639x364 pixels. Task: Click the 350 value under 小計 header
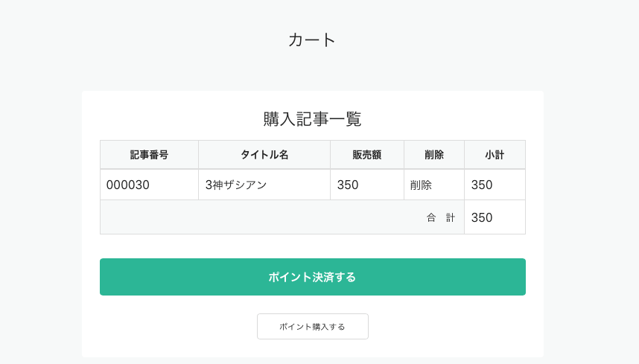tap(482, 185)
